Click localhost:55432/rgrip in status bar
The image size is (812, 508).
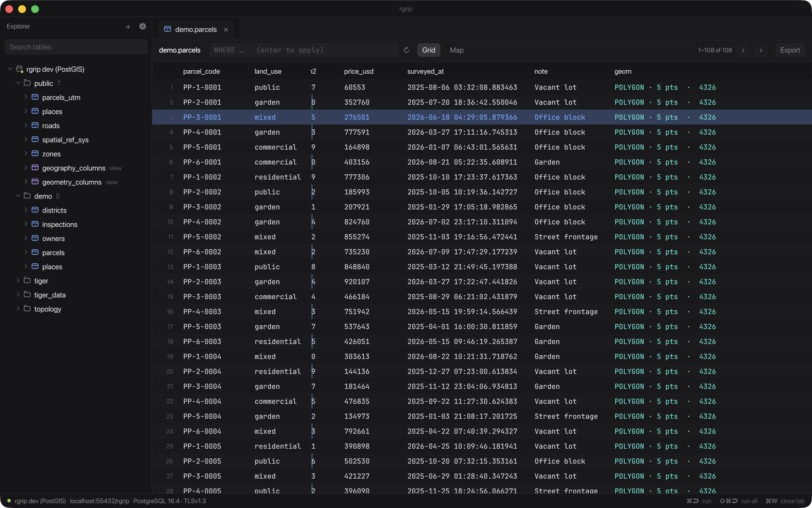click(x=99, y=501)
